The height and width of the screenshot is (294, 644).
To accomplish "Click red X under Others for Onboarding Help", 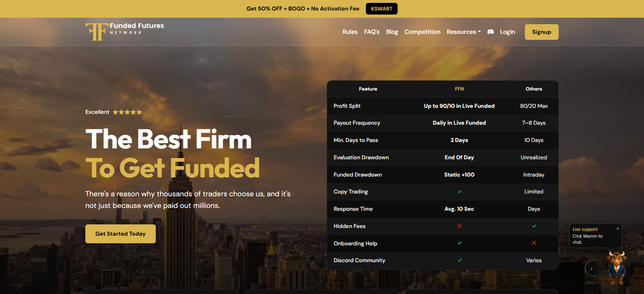I will 534,243.
